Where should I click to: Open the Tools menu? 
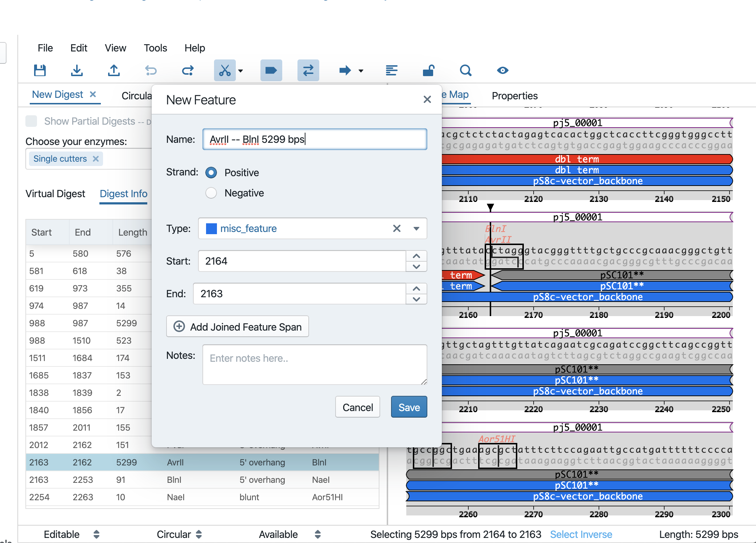pos(155,48)
